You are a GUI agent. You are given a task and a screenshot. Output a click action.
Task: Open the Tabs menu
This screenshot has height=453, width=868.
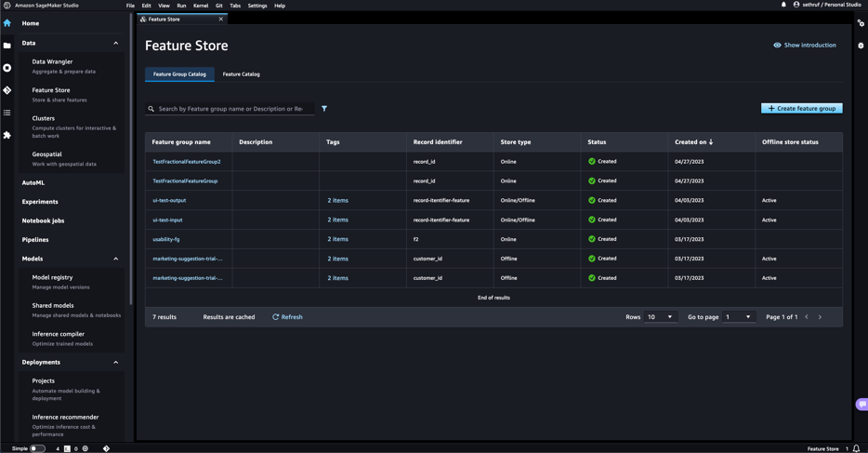(235, 6)
